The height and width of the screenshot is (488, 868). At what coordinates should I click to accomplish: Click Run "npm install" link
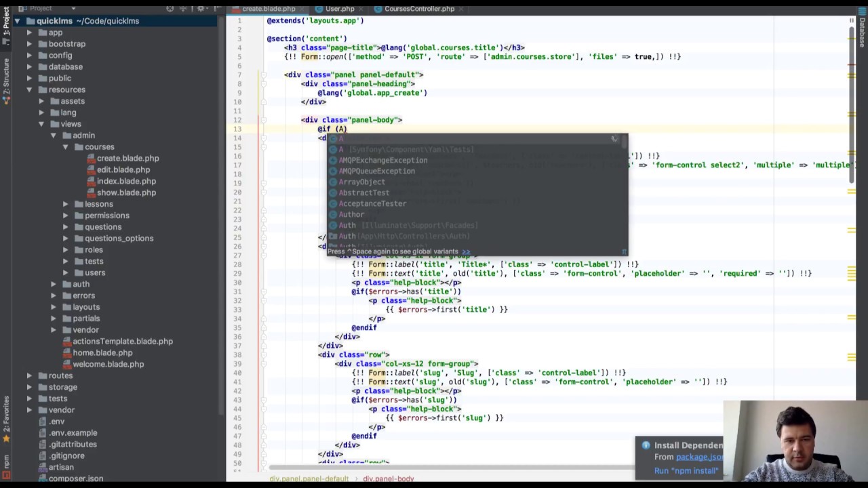[x=686, y=470]
